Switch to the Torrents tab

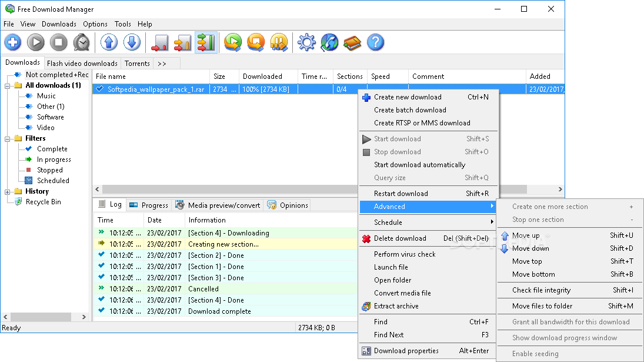coord(137,64)
